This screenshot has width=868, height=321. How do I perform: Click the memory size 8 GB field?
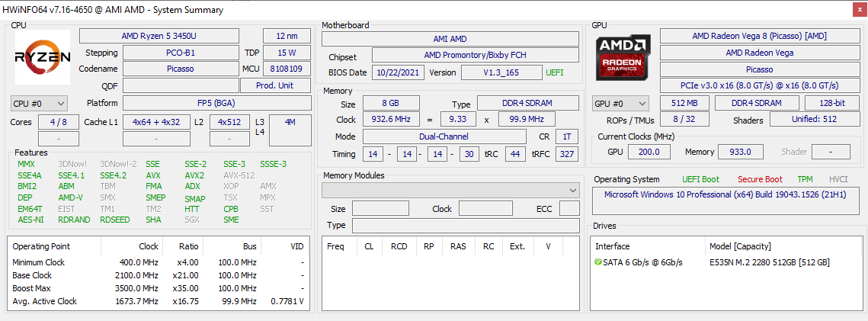click(x=391, y=104)
